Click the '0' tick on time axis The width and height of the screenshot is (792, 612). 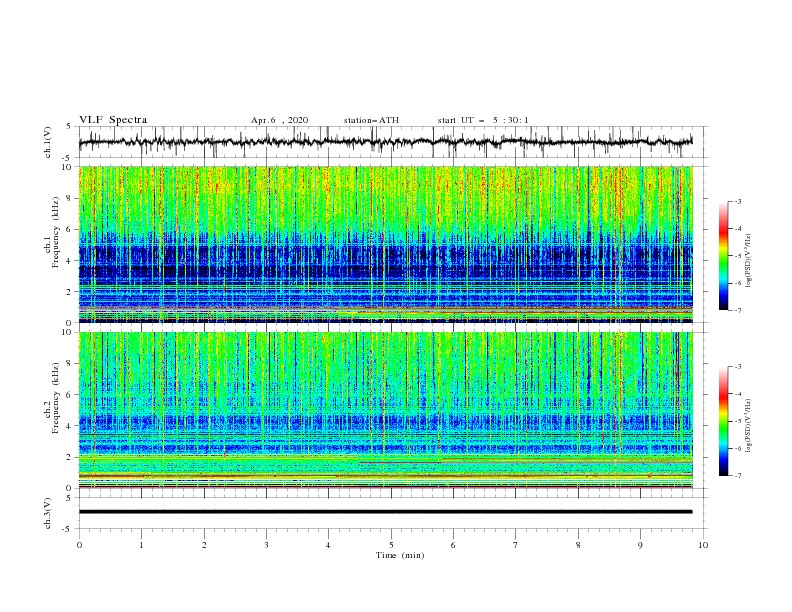coord(79,545)
